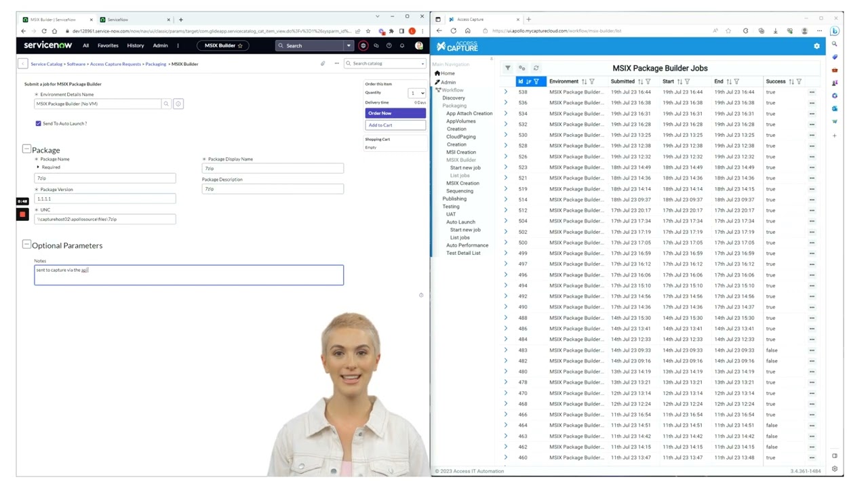Click the Bing icon in Edge sidebar
868x488 pixels.
click(x=835, y=30)
